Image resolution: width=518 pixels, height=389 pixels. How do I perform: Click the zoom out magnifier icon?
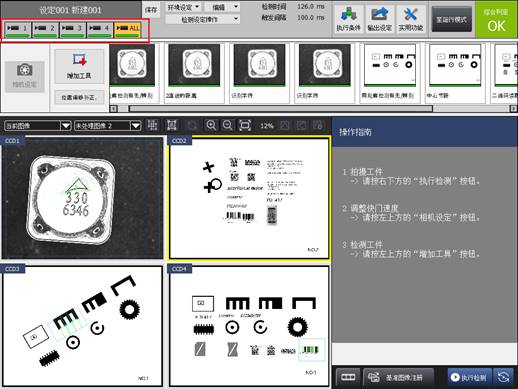tap(228, 125)
